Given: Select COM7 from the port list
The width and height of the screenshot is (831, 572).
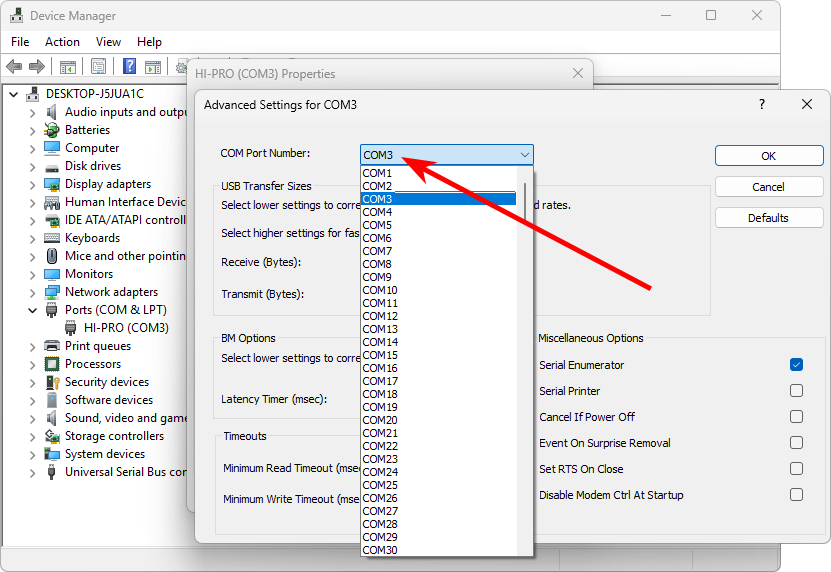Looking at the screenshot, I should point(377,251).
